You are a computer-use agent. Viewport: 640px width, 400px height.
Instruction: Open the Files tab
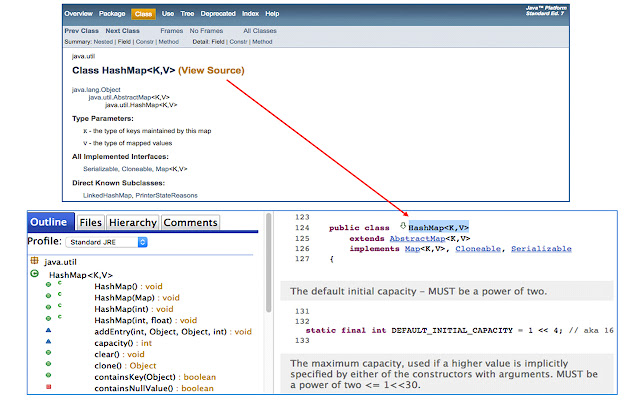click(90, 222)
